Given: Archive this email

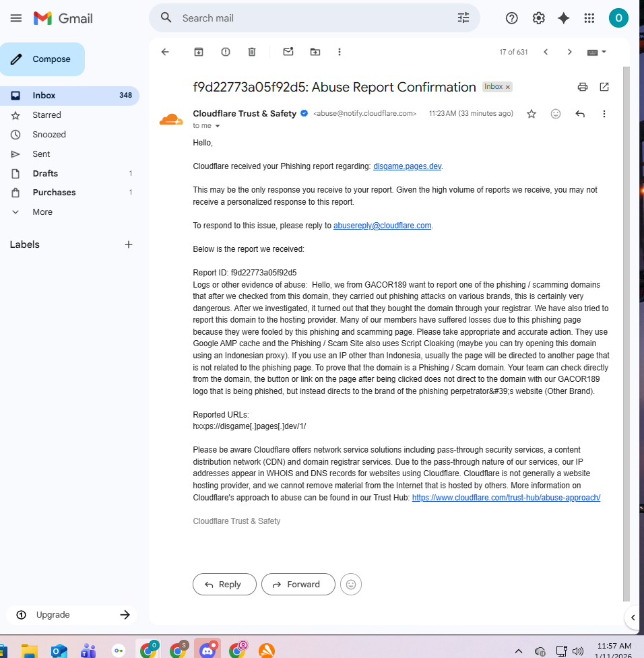Looking at the screenshot, I should tap(199, 52).
